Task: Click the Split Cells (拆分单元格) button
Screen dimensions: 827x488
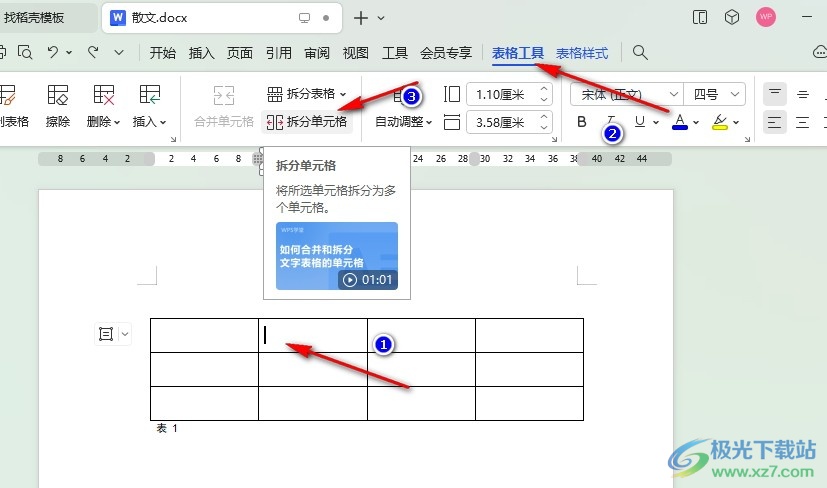Action: pos(307,122)
